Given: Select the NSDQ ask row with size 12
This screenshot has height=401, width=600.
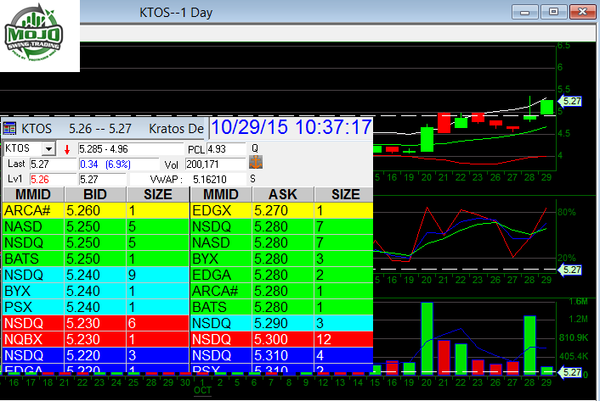Looking at the screenshot, I should (x=282, y=339).
